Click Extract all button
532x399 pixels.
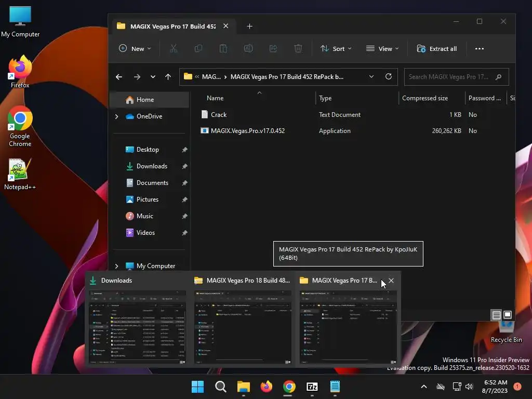click(437, 48)
